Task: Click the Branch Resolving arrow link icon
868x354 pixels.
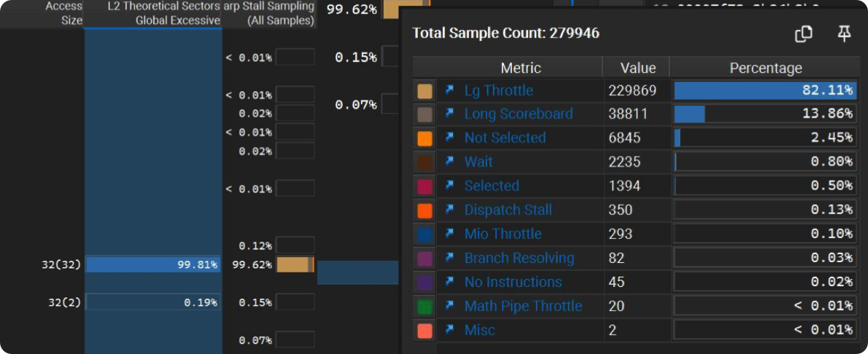Action: (449, 258)
